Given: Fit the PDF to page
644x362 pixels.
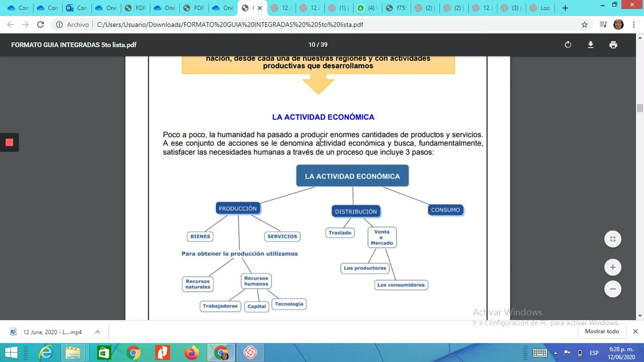Looking at the screenshot, I should [613, 239].
